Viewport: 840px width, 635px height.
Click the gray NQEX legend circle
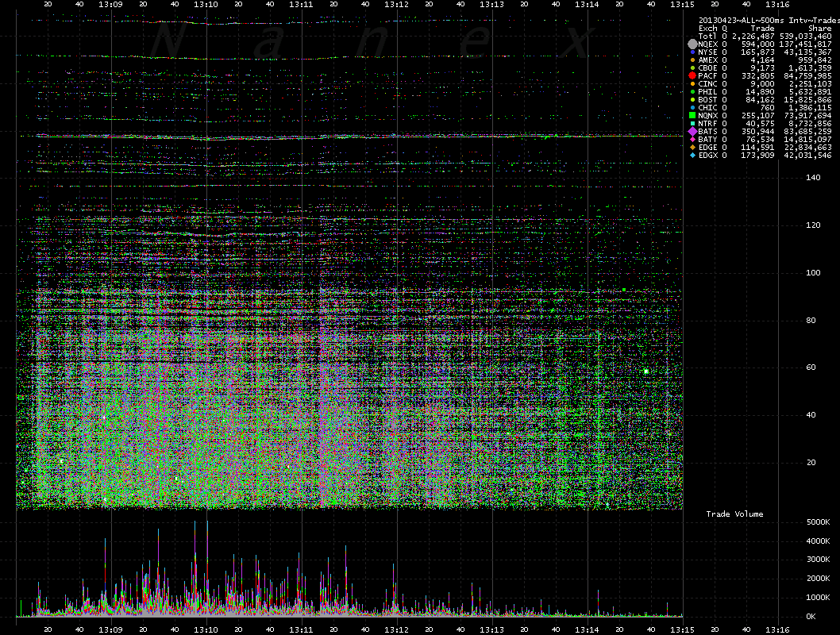[x=692, y=44]
